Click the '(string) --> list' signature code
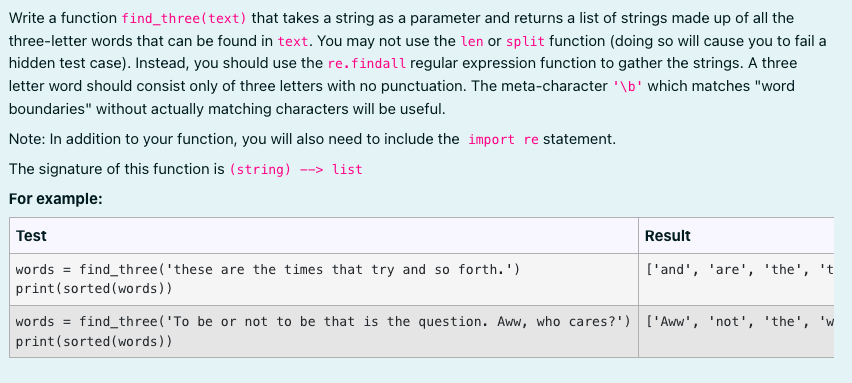This screenshot has width=852, height=383. pyautogui.click(x=296, y=169)
